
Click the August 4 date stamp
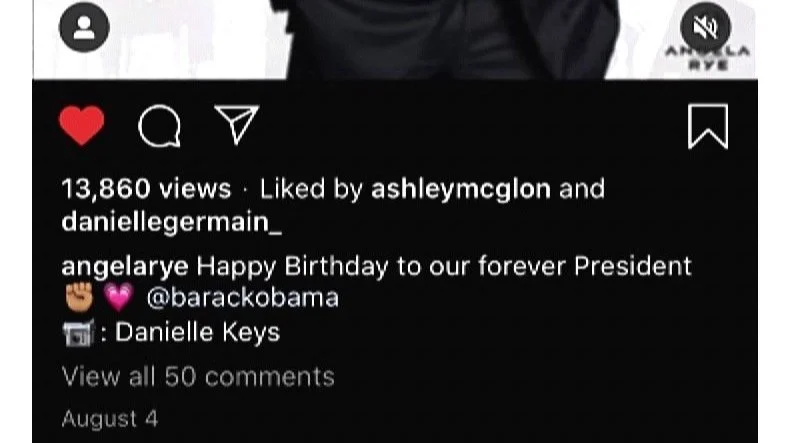click(x=109, y=419)
